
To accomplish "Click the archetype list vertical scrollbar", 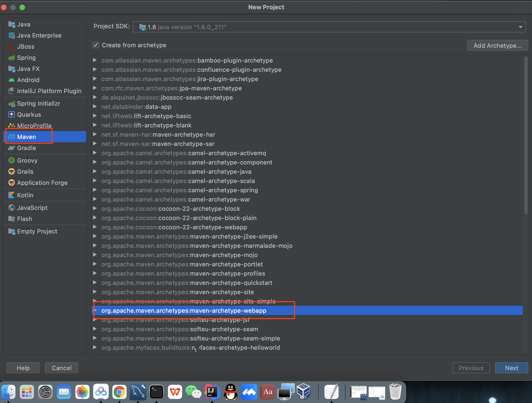I will [526, 135].
